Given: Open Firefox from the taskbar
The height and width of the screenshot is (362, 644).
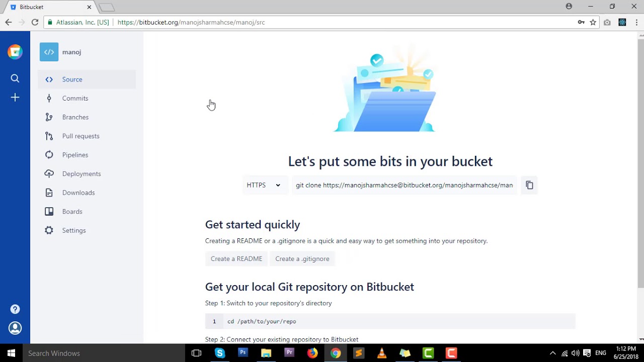Looking at the screenshot, I should click(x=312, y=353).
